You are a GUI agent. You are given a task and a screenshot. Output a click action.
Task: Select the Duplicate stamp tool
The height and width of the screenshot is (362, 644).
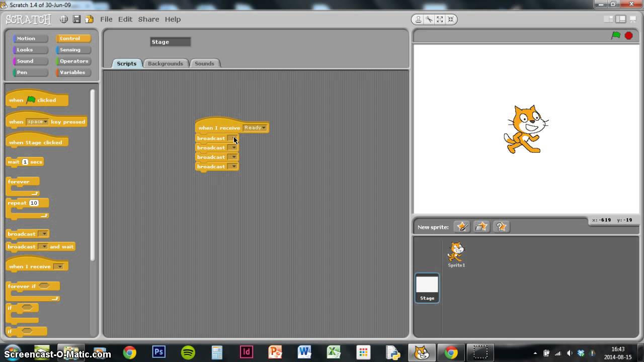pos(418,19)
